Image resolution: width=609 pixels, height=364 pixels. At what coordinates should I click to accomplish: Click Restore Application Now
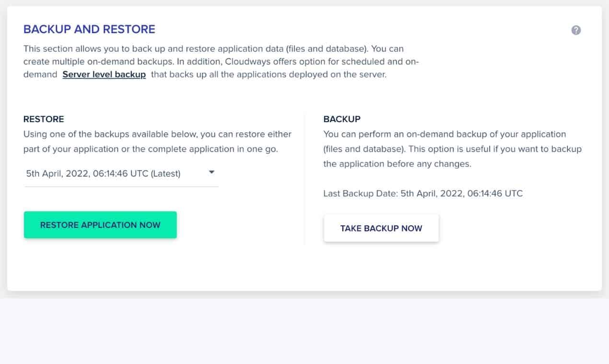click(x=100, y=225)
